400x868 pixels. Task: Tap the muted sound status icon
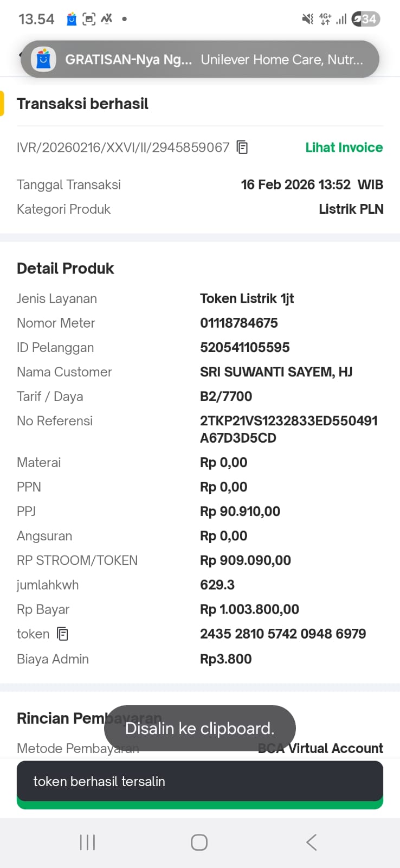coord(307,20)
